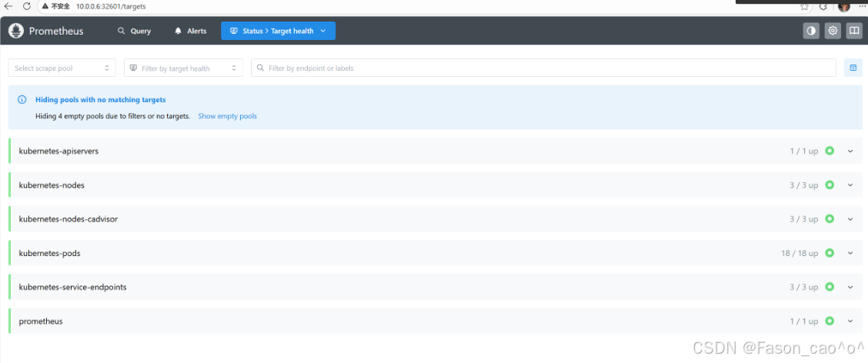The image size is (868, 363).
Task: Open the Status > Target health menu
Action: point(278,31)
